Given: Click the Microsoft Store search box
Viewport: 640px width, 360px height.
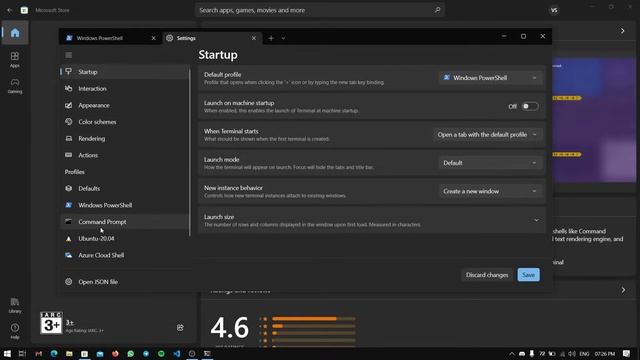Looking at the screenshot, I should (x=320, y=10).
